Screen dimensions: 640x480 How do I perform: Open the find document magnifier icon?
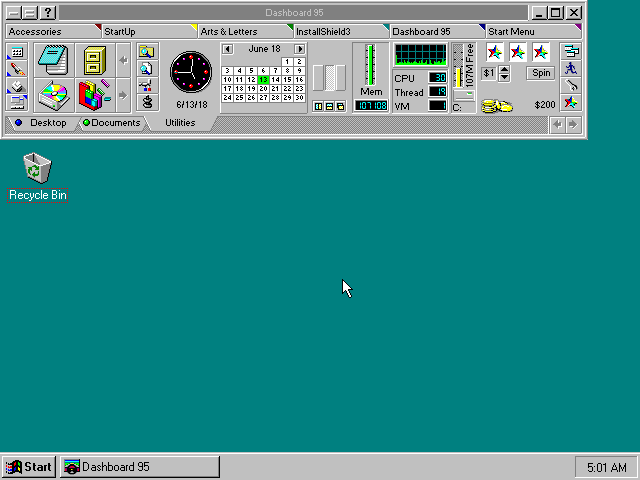147,68
